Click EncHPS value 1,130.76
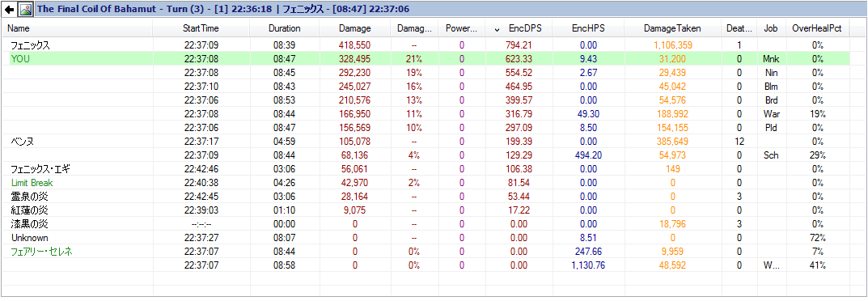 tap(588, 265)
